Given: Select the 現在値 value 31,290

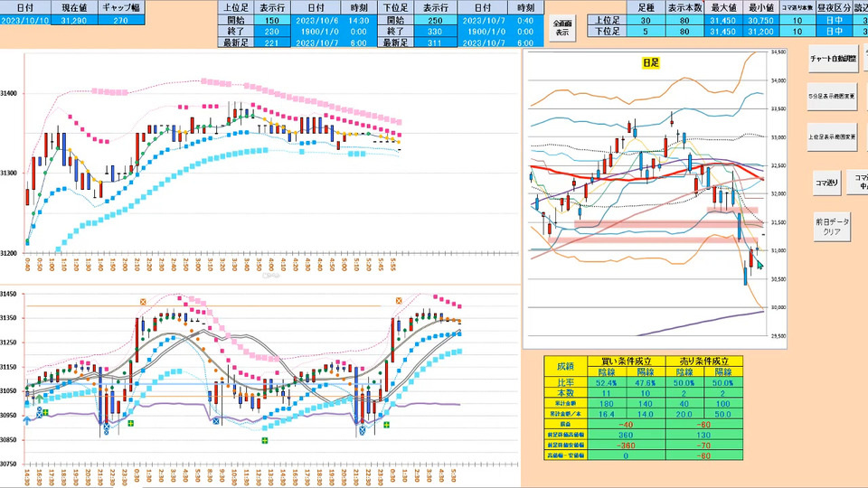Looking at the screenshot, I should click(74, 20).
